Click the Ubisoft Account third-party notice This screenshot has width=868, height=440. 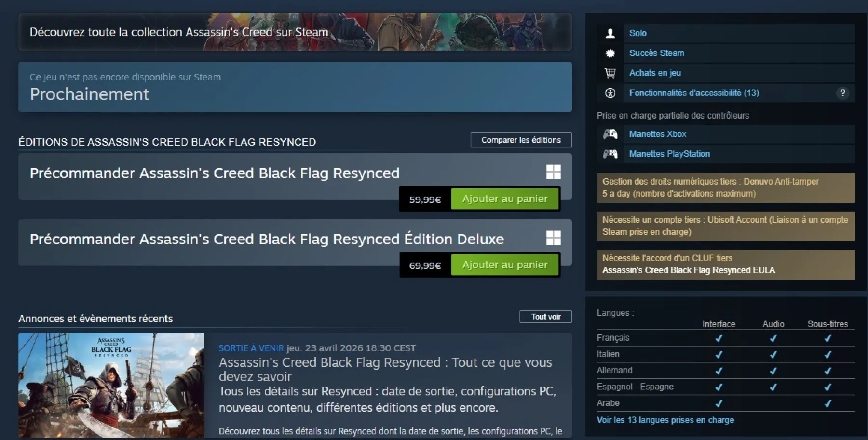(726, 226)
